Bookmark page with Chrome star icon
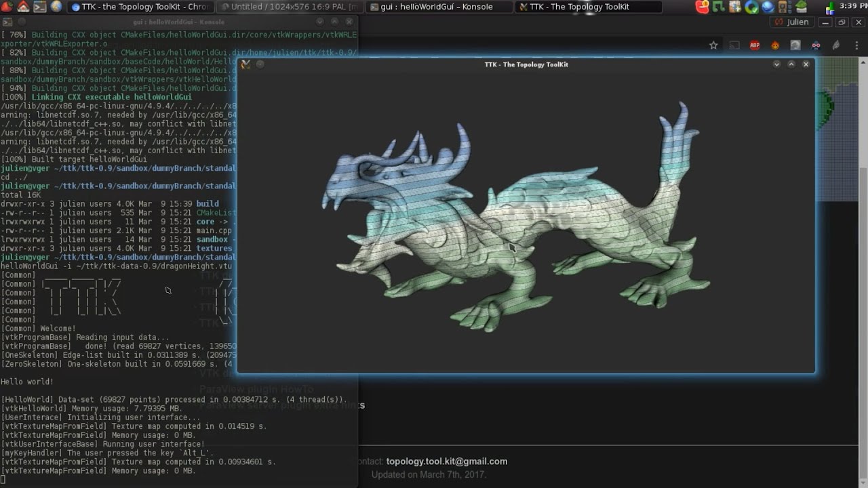The width and height of the screenshot is (868, 488). pos(713,45)
